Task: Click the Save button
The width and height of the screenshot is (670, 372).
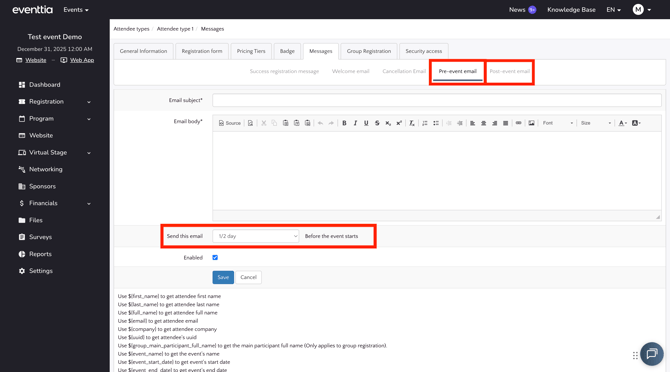Action: (x=223, y=277)
